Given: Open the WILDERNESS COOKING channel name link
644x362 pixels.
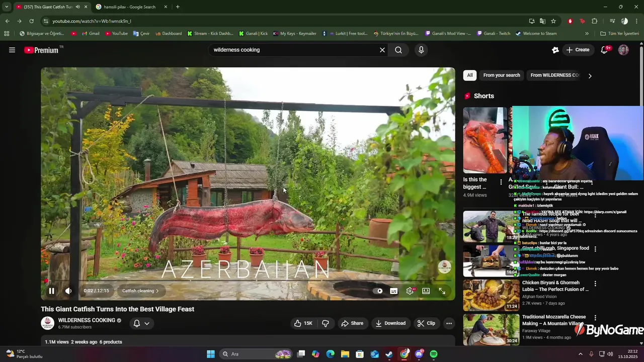Looking at the screenshot, I should coord(87,320).
